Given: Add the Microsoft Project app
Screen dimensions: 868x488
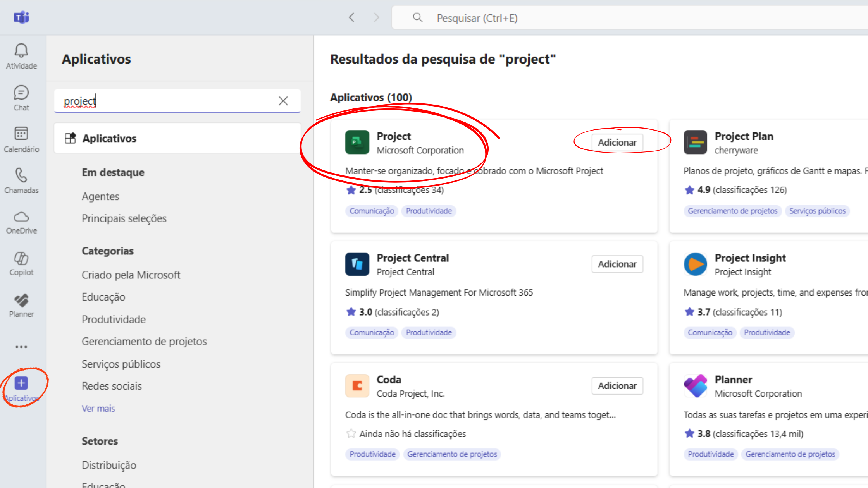Looking at the screenshot, I should [617, 143].
